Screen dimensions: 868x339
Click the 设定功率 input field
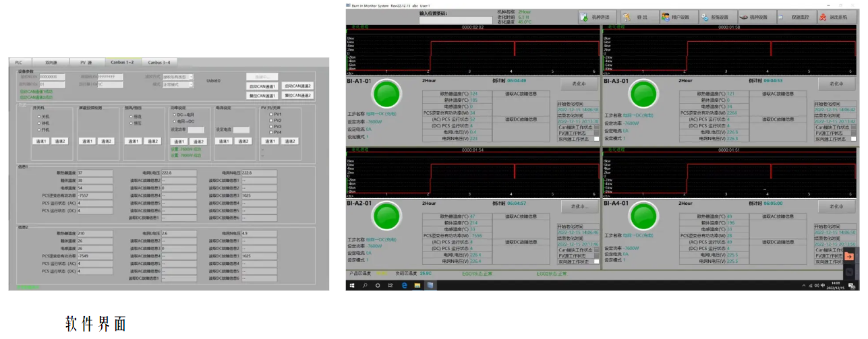196,129
